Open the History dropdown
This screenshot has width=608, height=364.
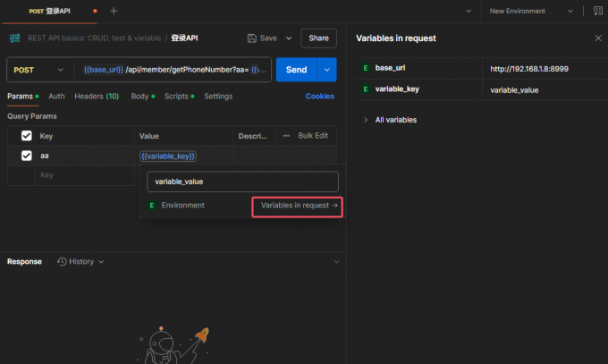pyautogui.click(x=81, y=261)
